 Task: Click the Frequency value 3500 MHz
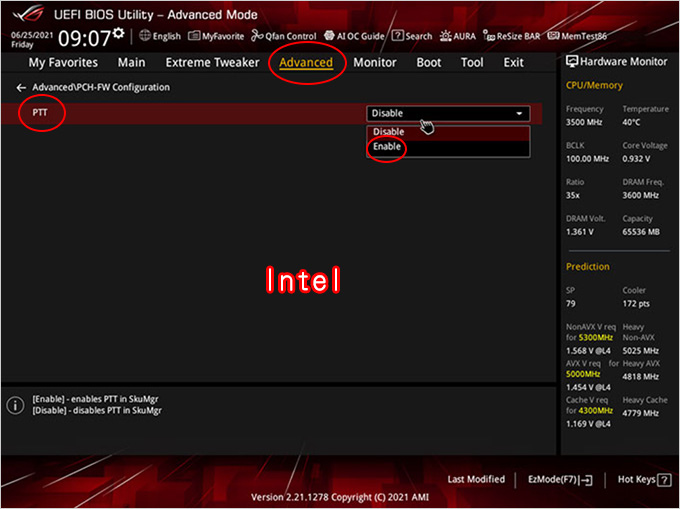(584, 122)
